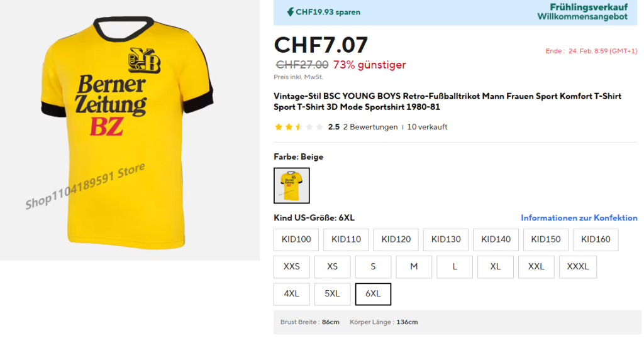Select size 5XL
The height and width of the screenshot is (348, 644).
[x=332, y=294]
